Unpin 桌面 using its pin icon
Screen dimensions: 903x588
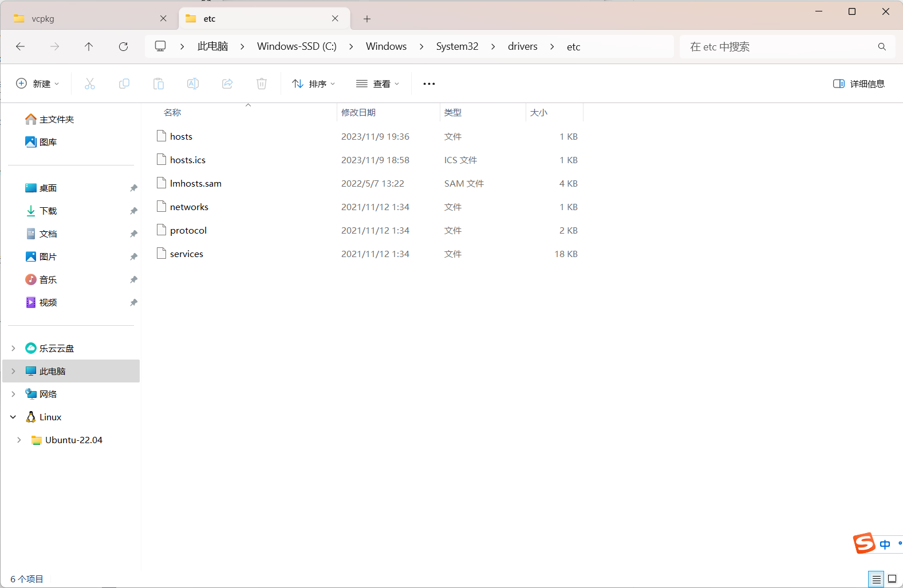(133, 188)
